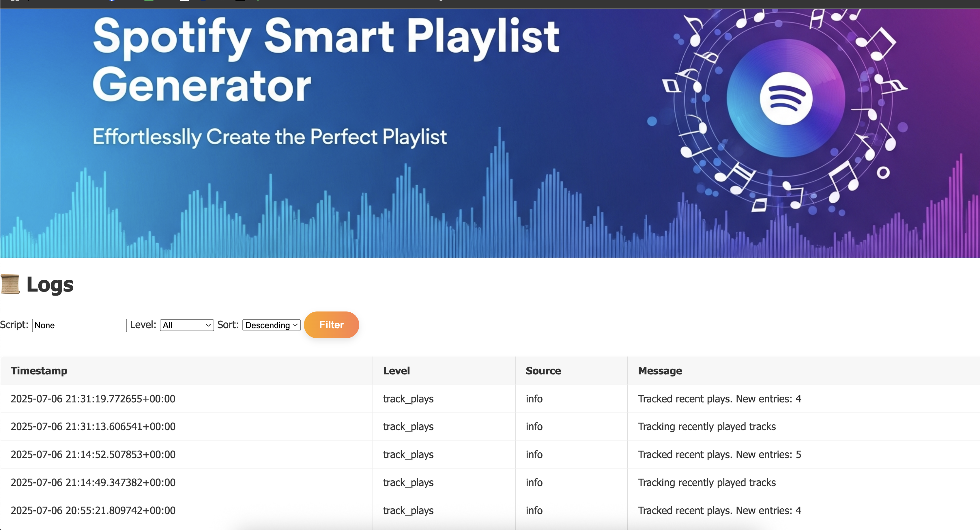Click info in the 21:31:19 row
The height and width of the screenshot is (530, 980).
[x=534, y=399]
